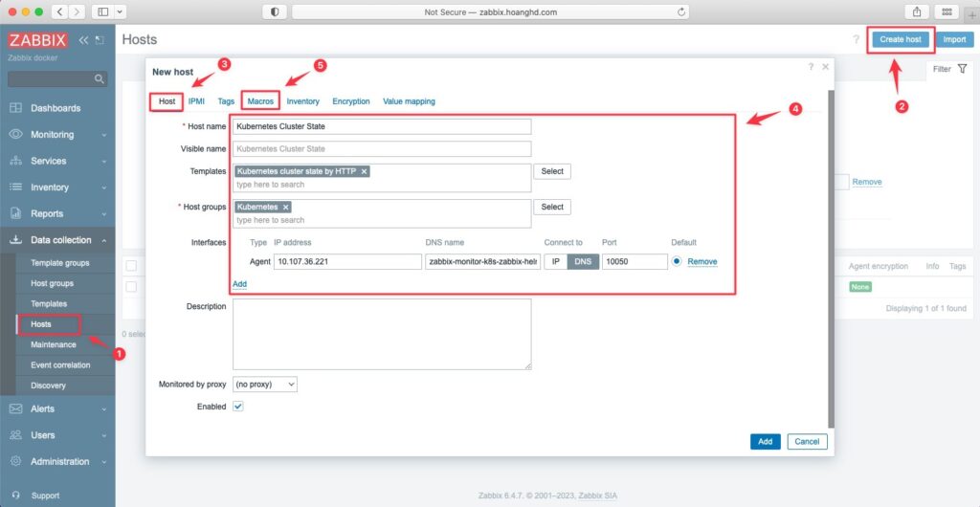Viewport: 980px width, 507px height.
Task: Remove the Kubernetes host group tag
Action: coord(285,208)
